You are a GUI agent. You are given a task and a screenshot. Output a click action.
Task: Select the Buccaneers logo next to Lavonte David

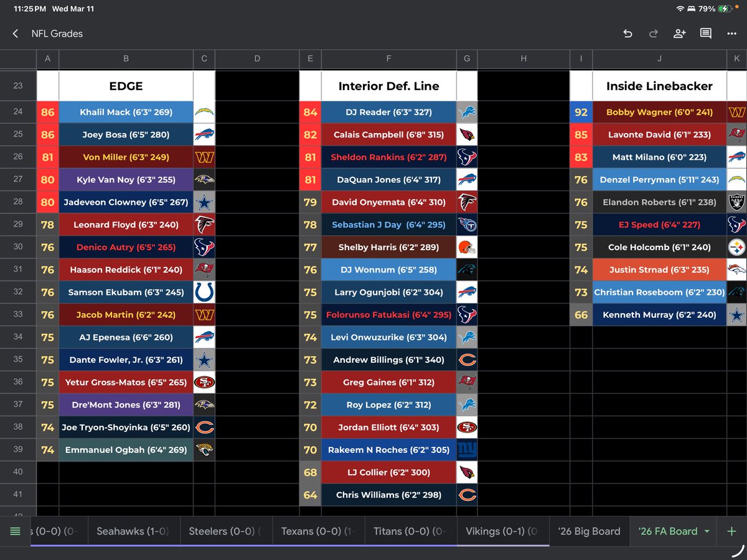point(737,134)
